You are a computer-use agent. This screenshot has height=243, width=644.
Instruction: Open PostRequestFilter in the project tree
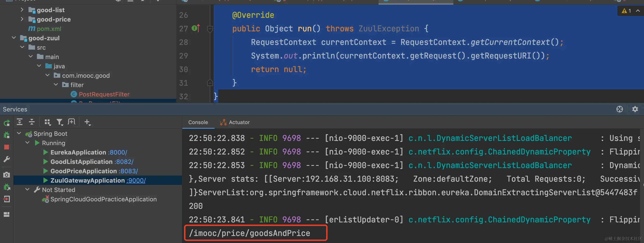click(x=104, y=94)
